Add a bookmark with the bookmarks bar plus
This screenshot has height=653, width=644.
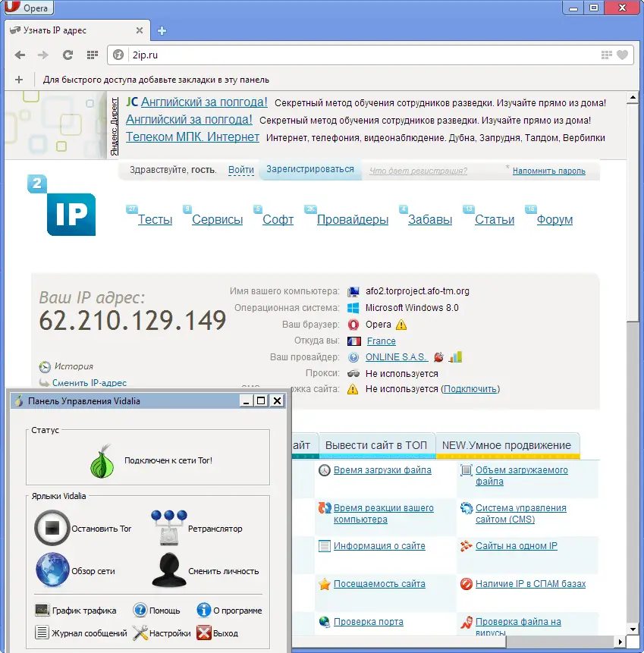[x=19, y=80]
